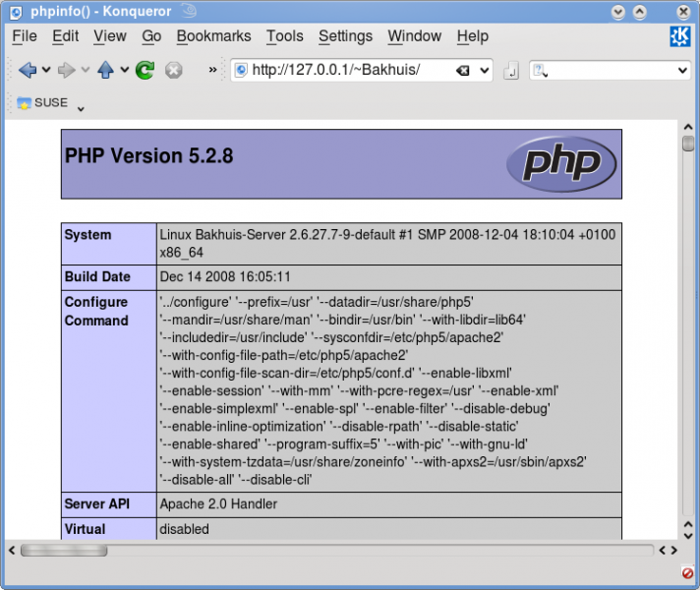Clear the location bar with the erase icon
The image size is (700, 590).
462,71
